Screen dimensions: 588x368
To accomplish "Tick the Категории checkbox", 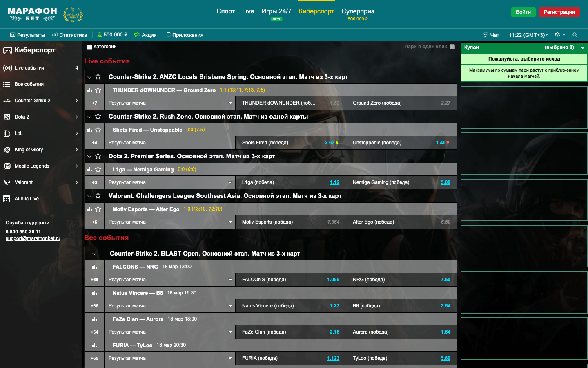I will tap(89, 47).
